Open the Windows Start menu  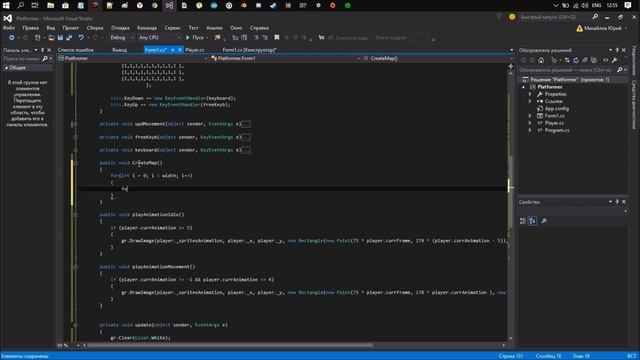click(x=6, y=5)
